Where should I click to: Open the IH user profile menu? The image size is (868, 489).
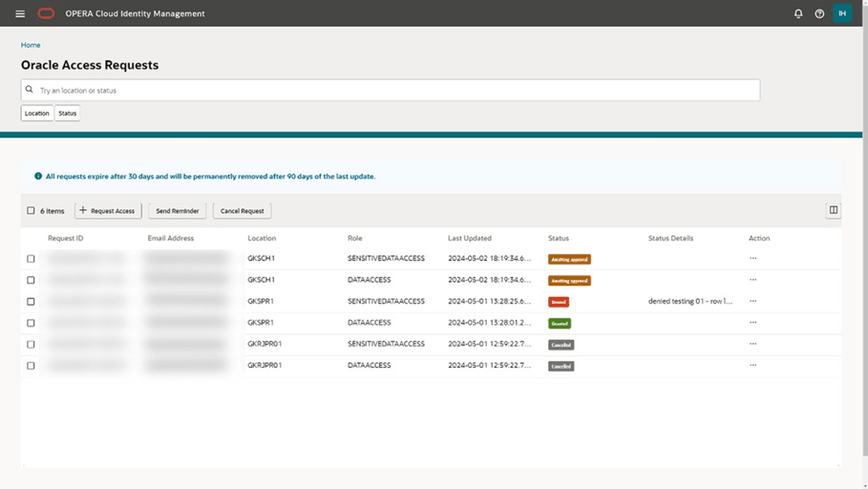click(x=842, y=13)
